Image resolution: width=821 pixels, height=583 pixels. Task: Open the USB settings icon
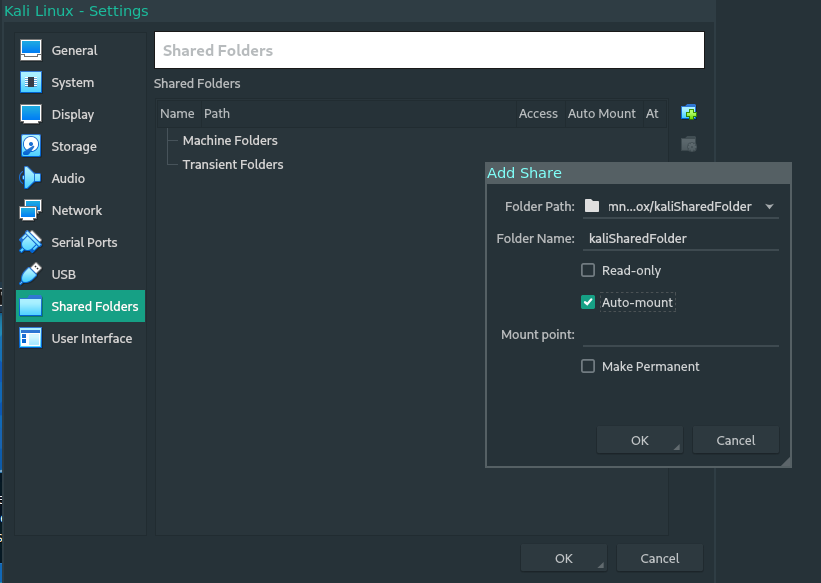point(31,274)
